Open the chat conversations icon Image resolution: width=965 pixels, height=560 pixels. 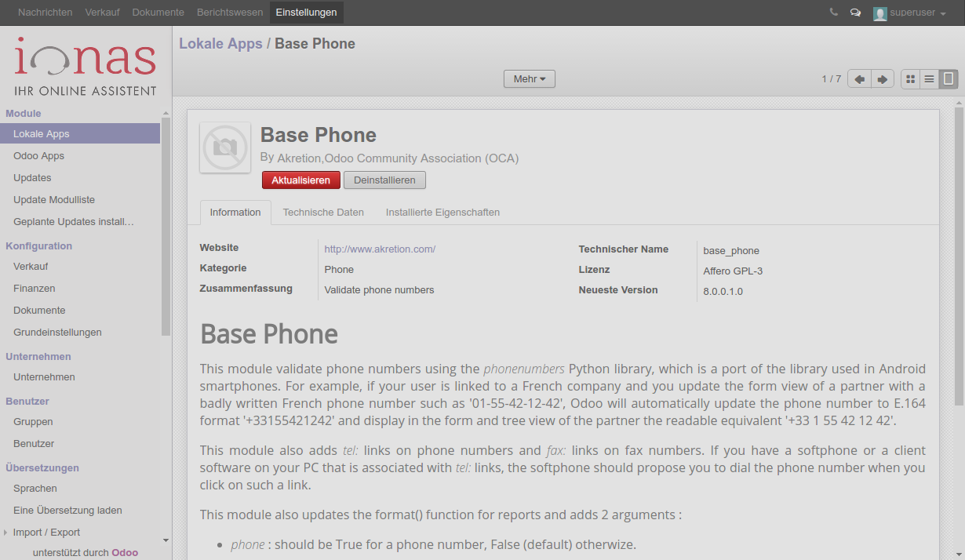pos(855,13)
